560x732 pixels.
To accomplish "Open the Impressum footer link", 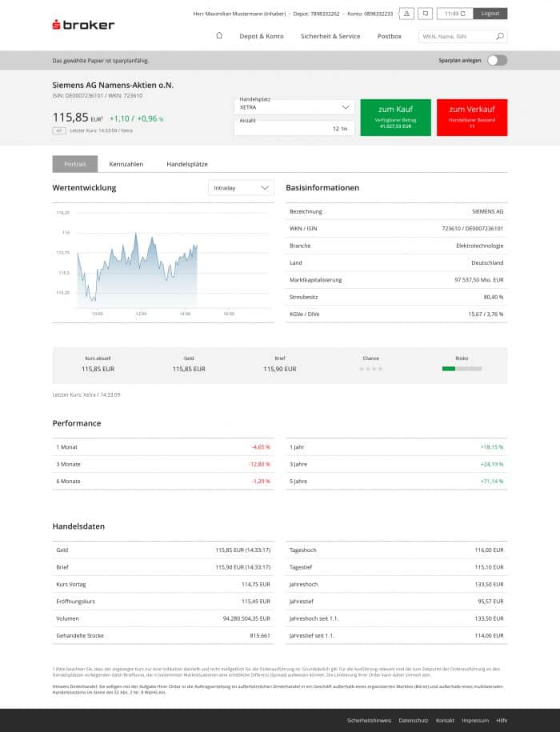I will [x=475, y=720].
